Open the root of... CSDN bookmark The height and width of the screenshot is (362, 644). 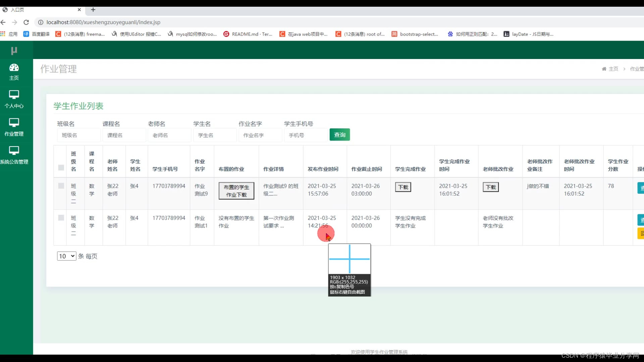[360, 34]
